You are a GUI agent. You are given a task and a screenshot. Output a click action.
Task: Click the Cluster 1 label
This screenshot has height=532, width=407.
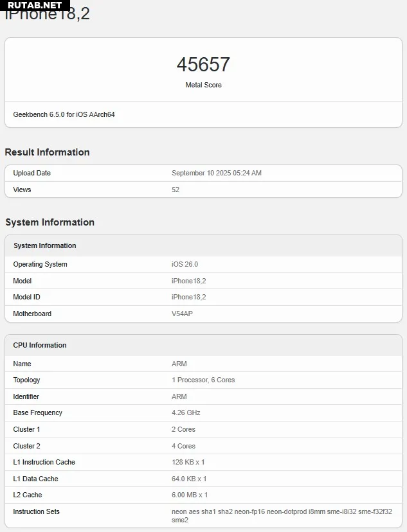coord(26,430)
